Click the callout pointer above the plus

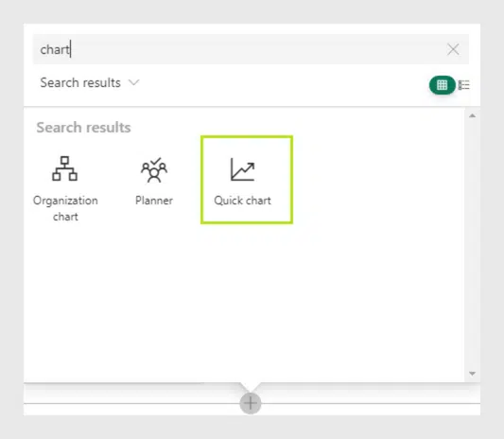pyautogui.click(x=251, y=387)
